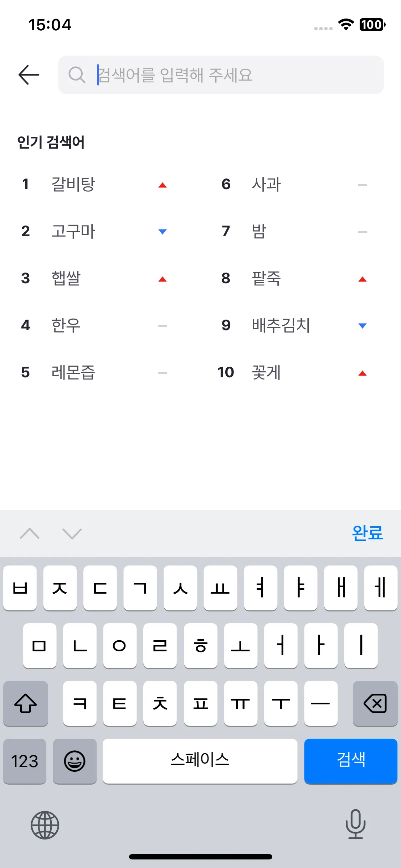Tap the red up arrow beside 갈비탕
The height and width of the screenshot is (868, 401).
click(x=163, y=185)
